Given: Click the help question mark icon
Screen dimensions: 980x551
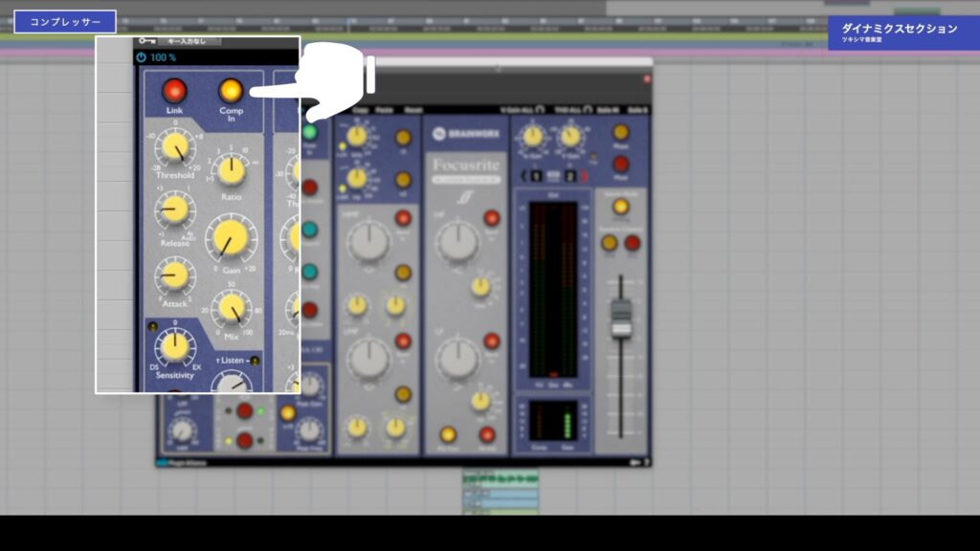Looking at the screenshot, I should click(646, 462).
